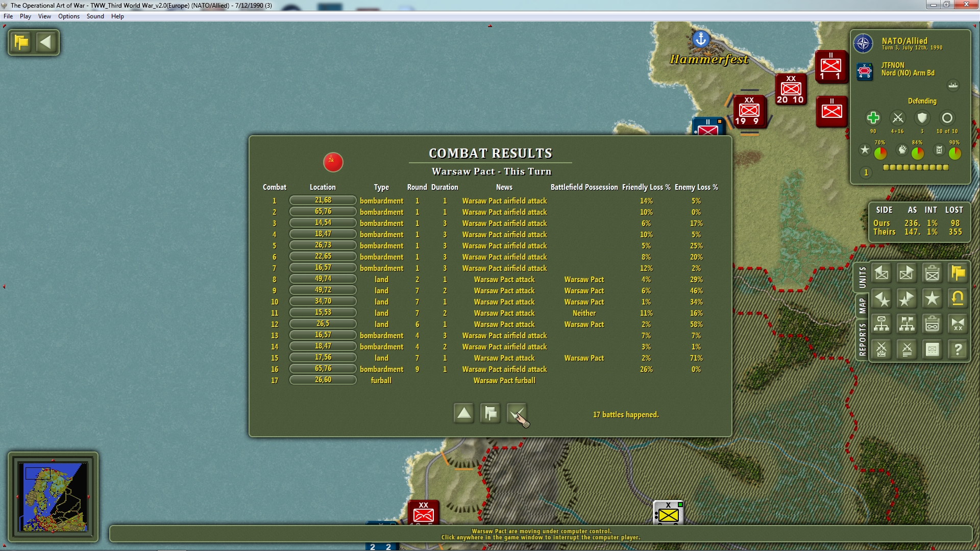Open the Help menu
Screen dimensions: 980x551
(117, 16)
